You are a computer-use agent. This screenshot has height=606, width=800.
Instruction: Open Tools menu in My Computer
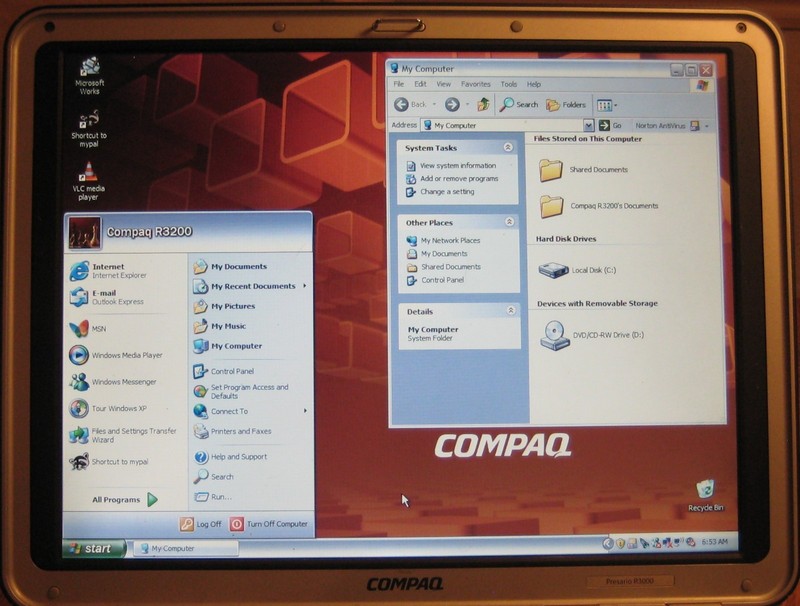(x=509, y=84)
